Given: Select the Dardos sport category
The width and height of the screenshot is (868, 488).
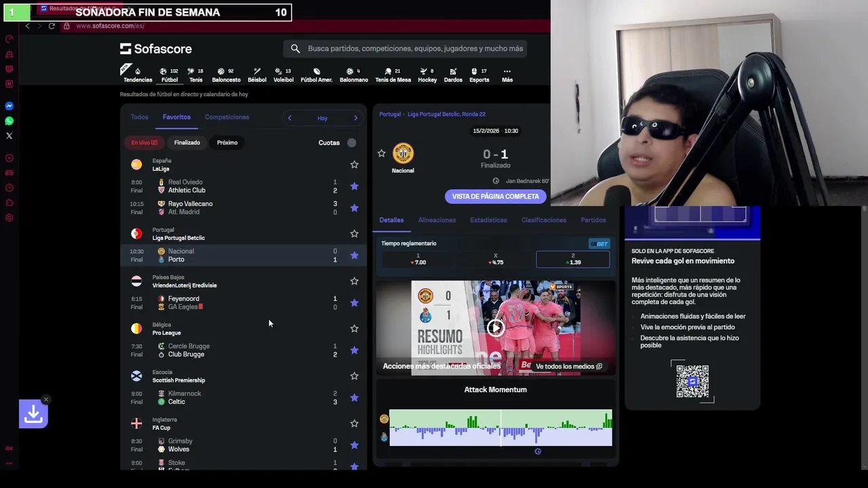Looking at the screenshot, I should 453,75.
